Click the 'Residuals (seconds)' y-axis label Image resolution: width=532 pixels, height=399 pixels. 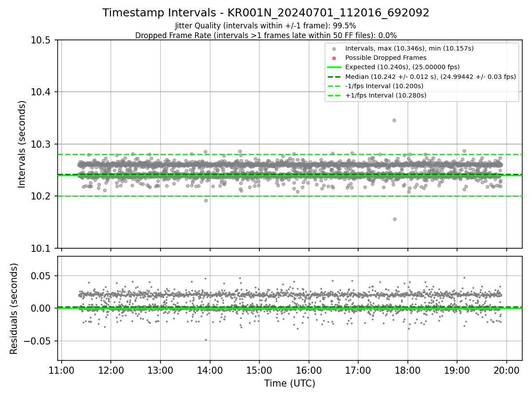[14, 309]
